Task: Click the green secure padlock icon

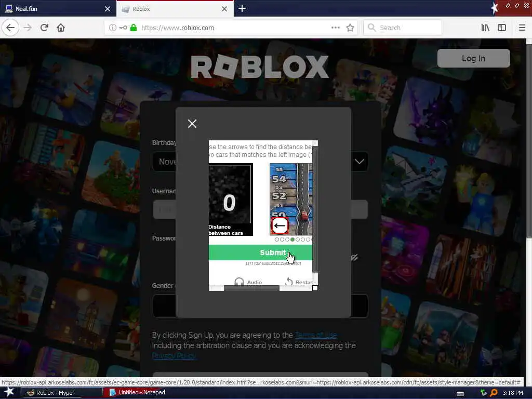Action: click(134, 28)
